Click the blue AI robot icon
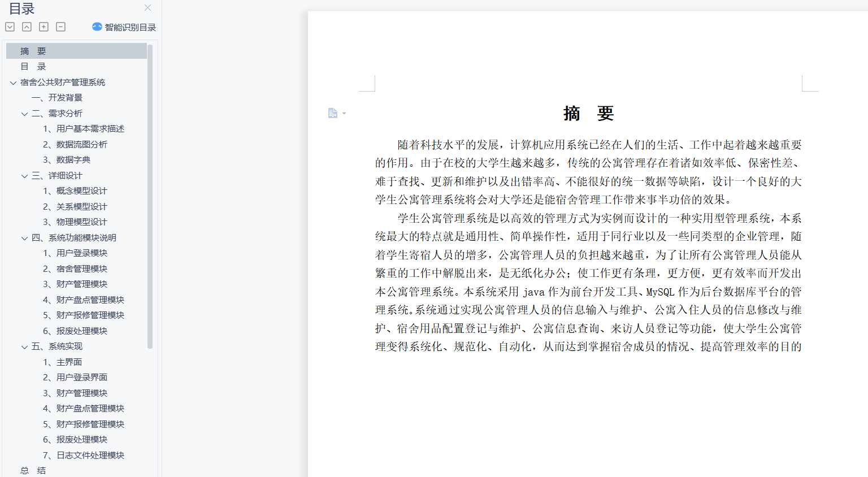 pos(97,27)
